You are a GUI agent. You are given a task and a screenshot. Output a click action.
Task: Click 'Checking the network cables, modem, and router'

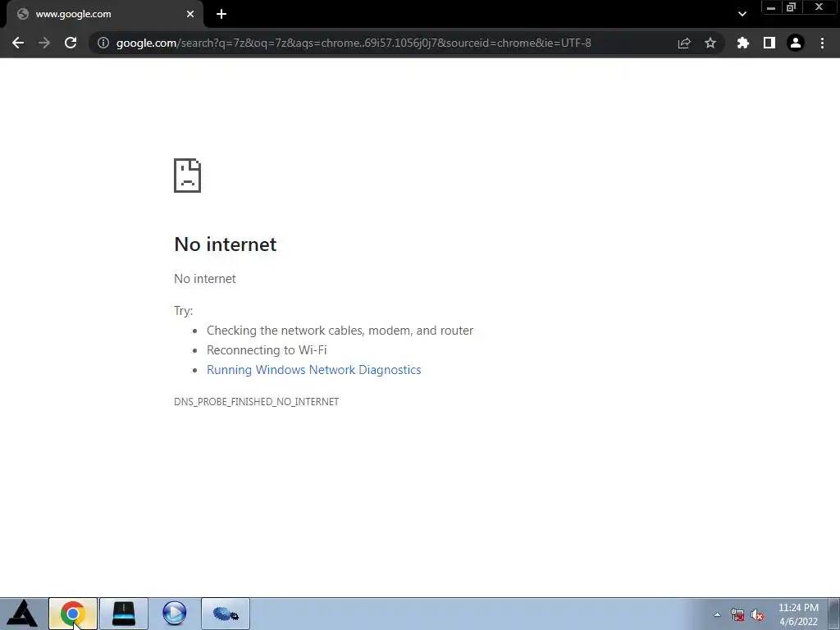340,331
